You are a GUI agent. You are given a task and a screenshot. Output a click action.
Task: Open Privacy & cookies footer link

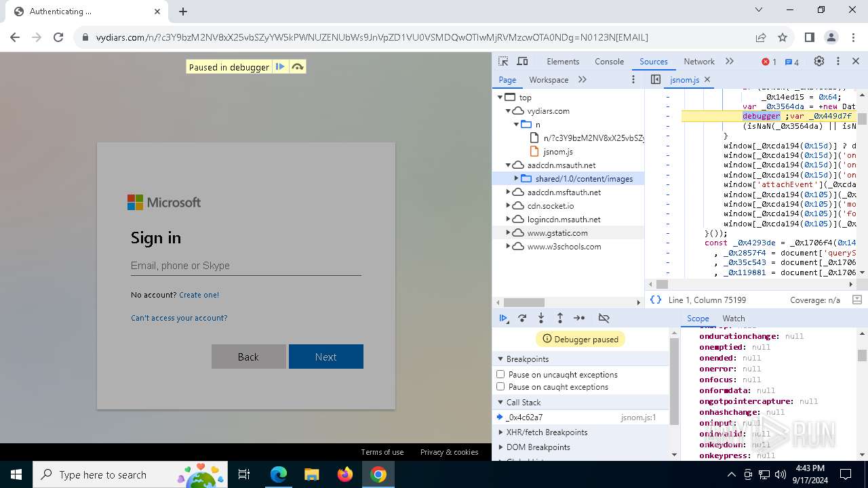pos(449,452)
